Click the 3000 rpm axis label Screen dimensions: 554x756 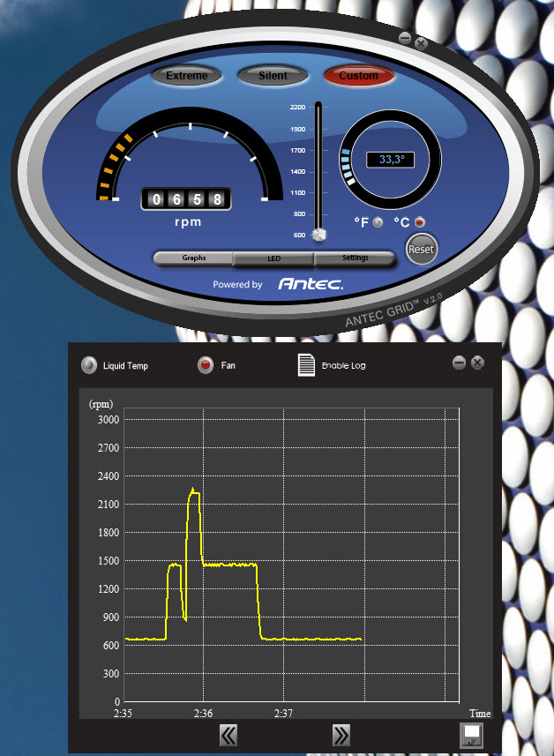click(108, 420)
